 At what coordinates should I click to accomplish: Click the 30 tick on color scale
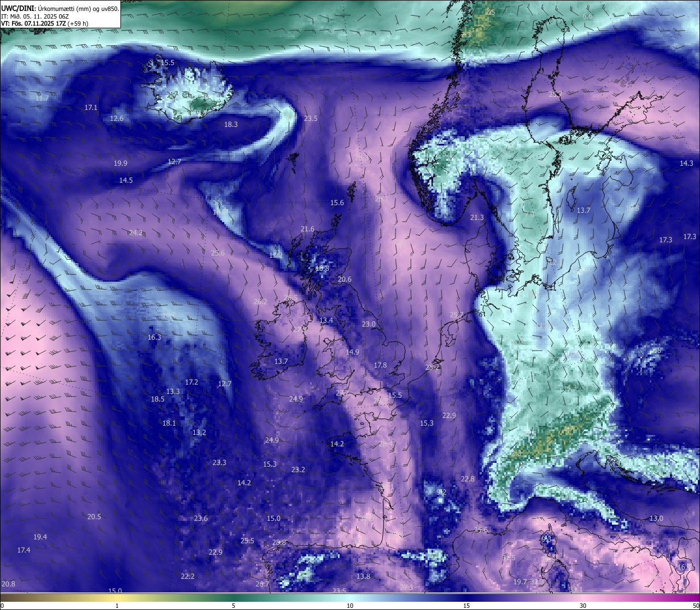coord(583,606)
